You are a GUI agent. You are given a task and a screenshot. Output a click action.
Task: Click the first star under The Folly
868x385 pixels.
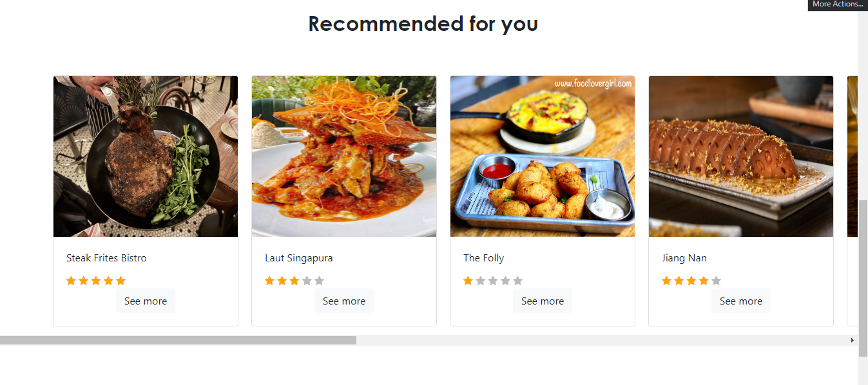[467, 280]
